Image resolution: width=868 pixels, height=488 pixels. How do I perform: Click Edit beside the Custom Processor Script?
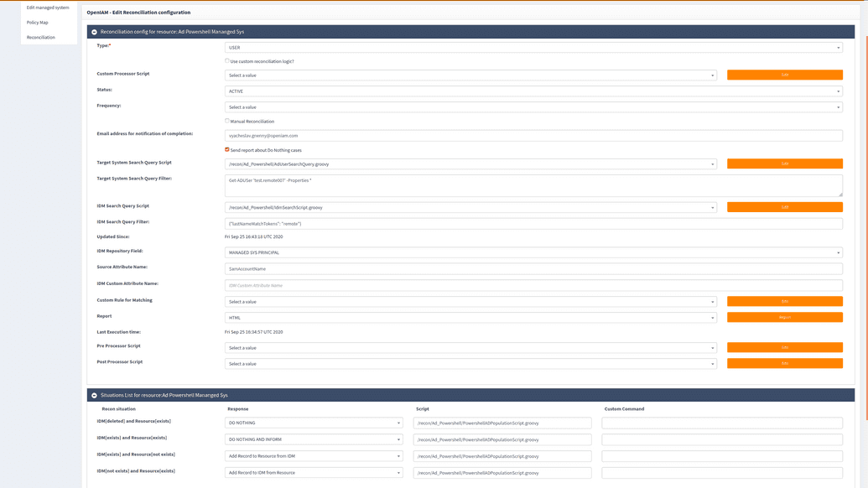[784, 75]
